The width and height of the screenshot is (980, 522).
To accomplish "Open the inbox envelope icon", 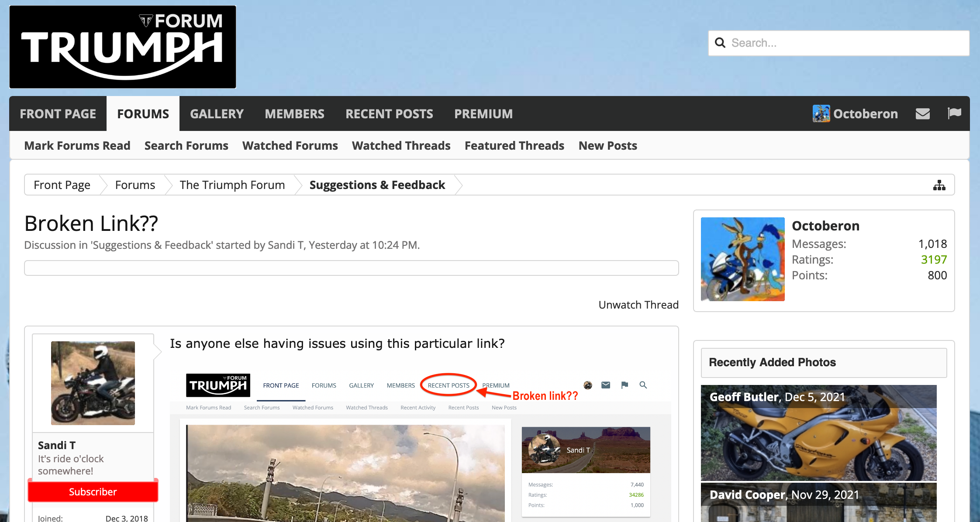I will pyautogui.click(x=923, y=114).
